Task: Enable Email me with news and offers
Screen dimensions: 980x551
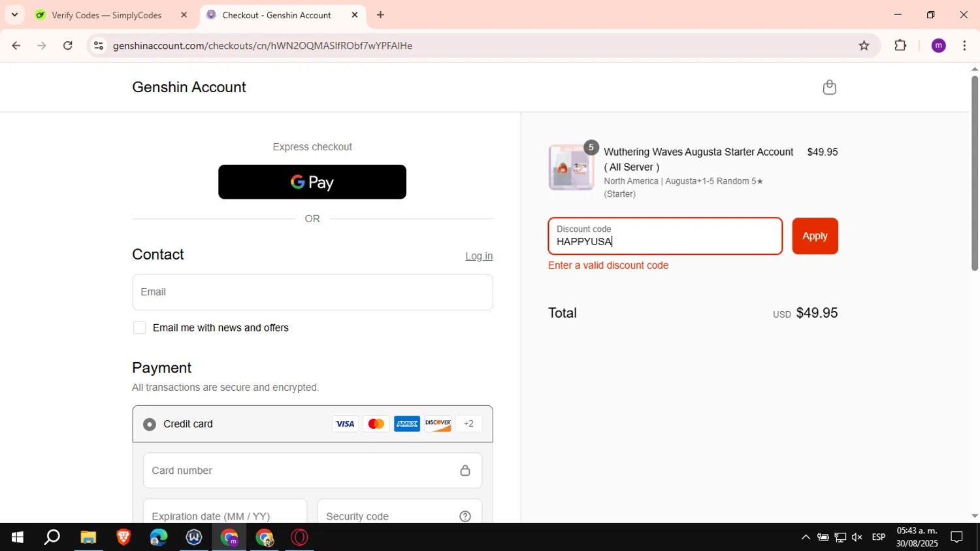Action: point(139,327)
